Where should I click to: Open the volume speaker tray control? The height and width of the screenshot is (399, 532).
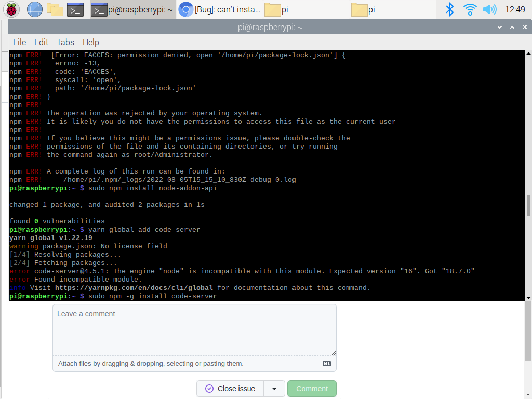tap(489, 9)
